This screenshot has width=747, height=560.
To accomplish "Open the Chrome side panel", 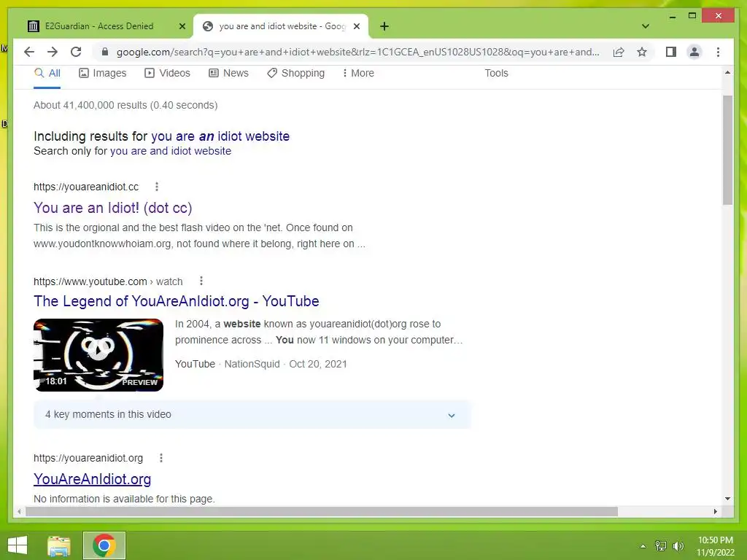I will (671, 52).
